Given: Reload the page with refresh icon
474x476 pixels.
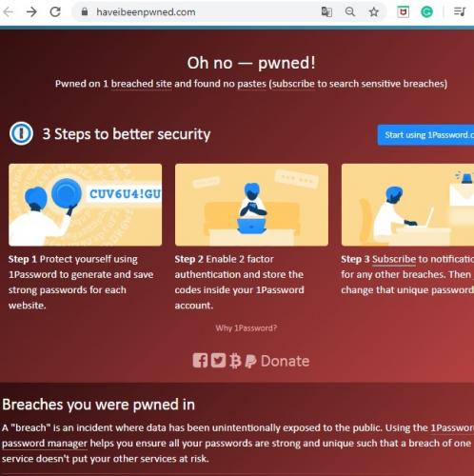Looking at the screenshot, I should (55, 12).
